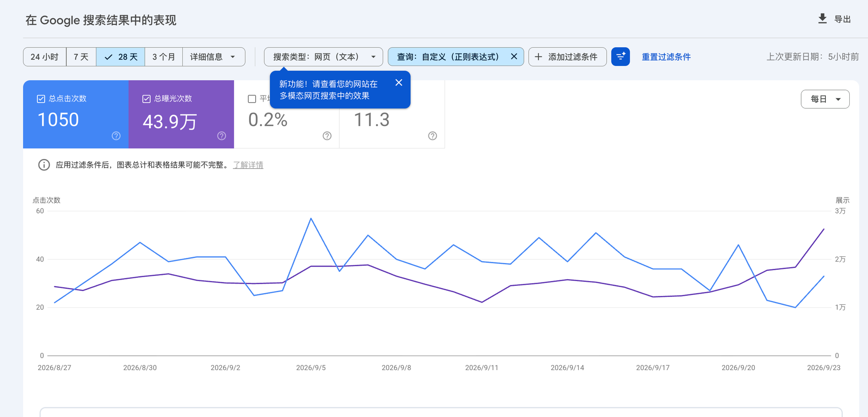Open the 了解详情 link

point(248,165)
